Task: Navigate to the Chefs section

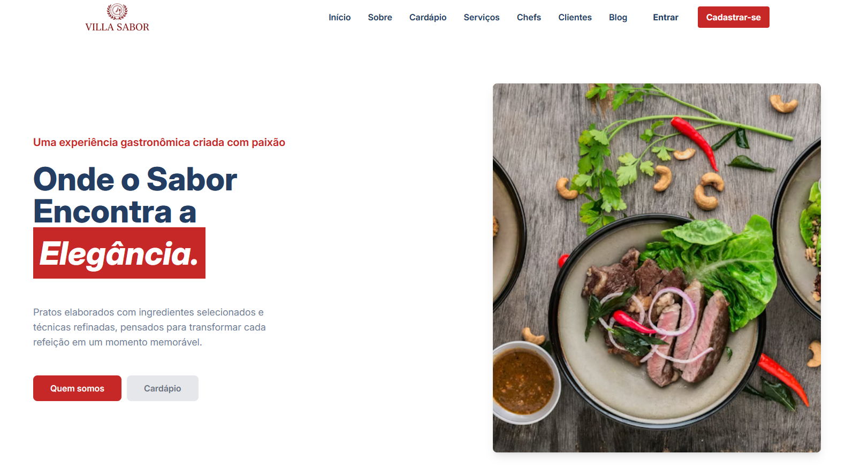Action: coord(529,17)
